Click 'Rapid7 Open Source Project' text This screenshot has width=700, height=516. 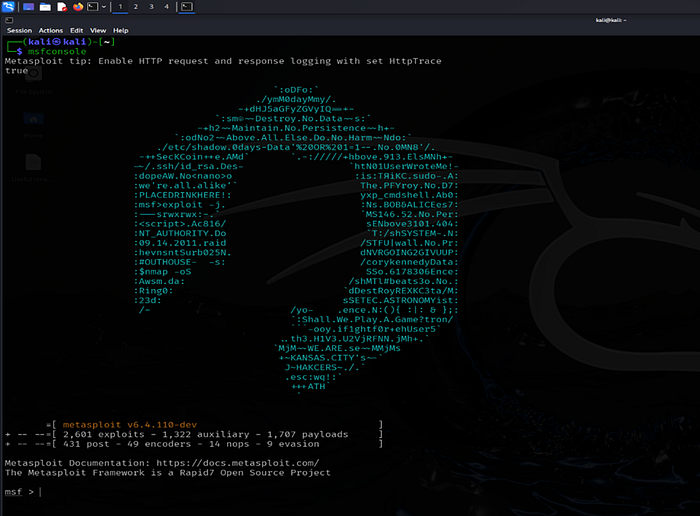click(255, 473)
